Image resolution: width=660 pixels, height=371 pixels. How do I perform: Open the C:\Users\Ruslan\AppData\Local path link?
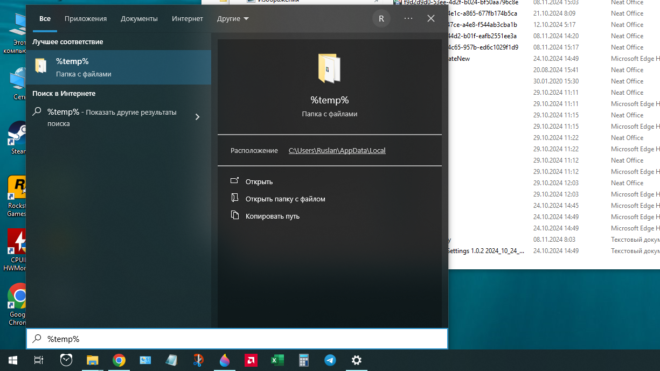pos(337,150)
